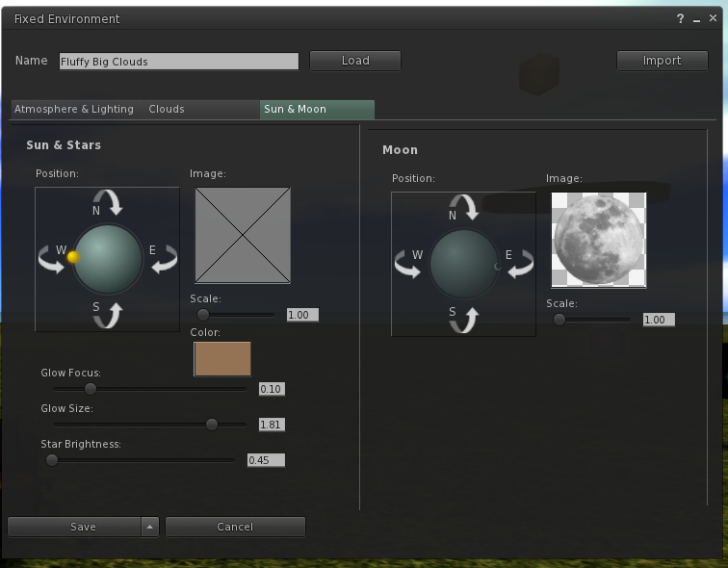Viewport: 728px width, 568px height.
Task: Click the Glow Size slider handle
Action: (x=212, y=425)
